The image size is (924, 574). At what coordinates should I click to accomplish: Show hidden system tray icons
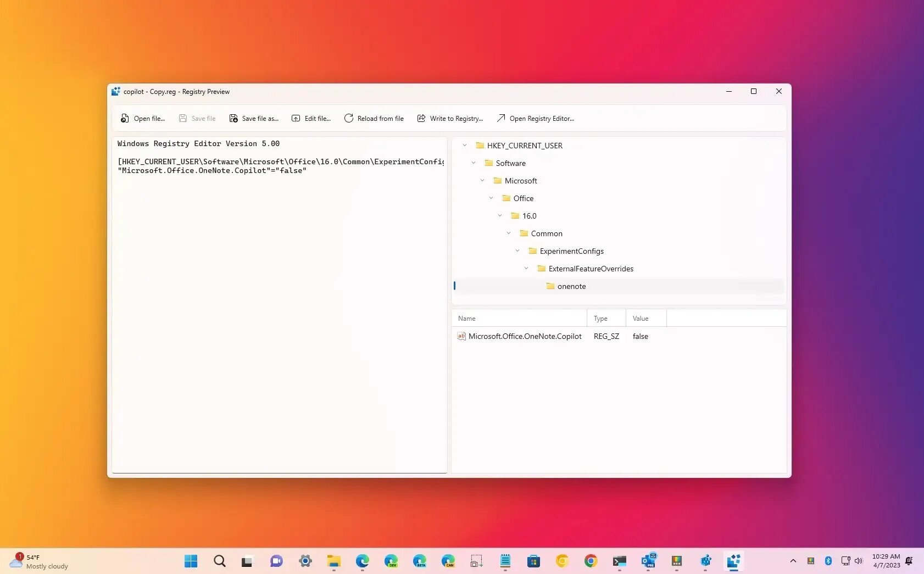point(793,561)
